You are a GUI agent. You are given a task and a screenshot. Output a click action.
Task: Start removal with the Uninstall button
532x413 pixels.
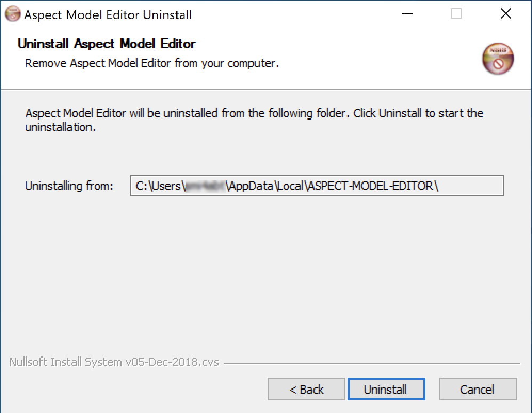coord(386,390)
